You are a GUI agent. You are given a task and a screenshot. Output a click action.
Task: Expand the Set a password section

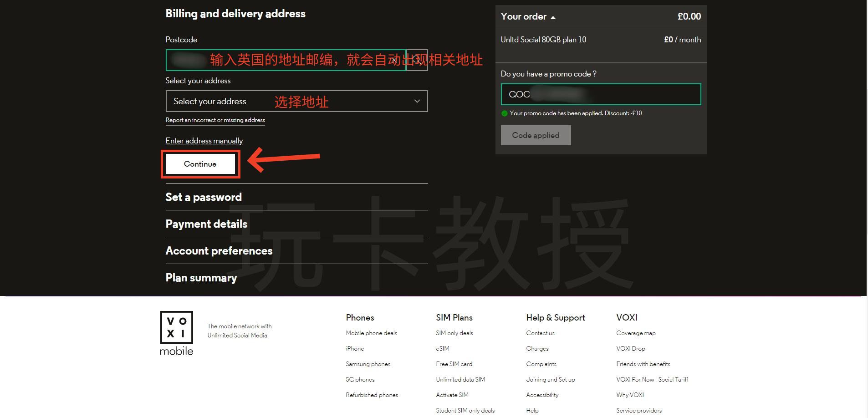click(204, 197)
